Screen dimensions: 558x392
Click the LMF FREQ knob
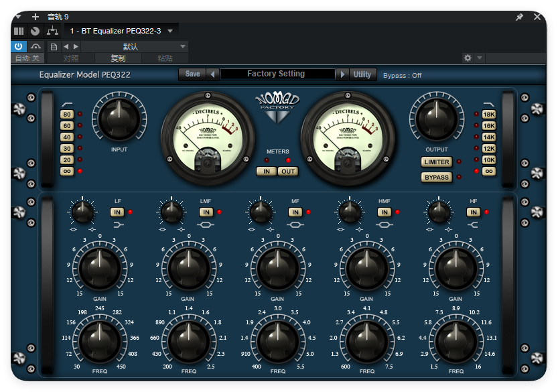click(189, 341)
